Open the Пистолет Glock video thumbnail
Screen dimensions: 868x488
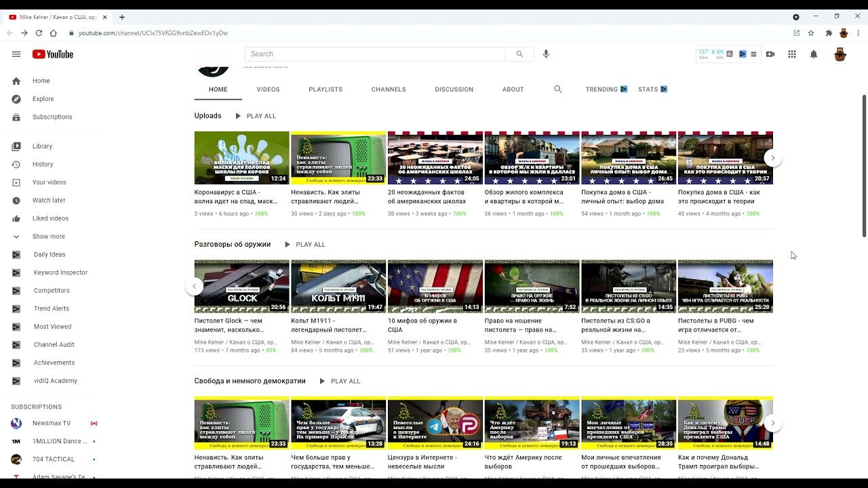pos(242,286)
